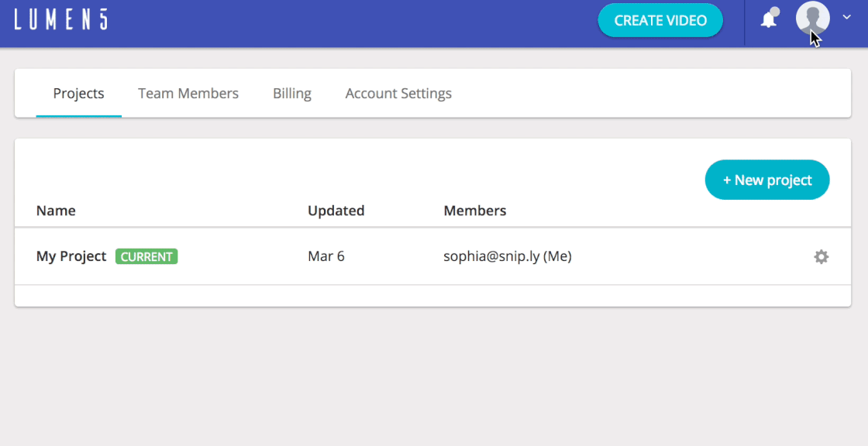868x446 pixels.
Task: Switch to the Projects tab
Action: point(78,94)
